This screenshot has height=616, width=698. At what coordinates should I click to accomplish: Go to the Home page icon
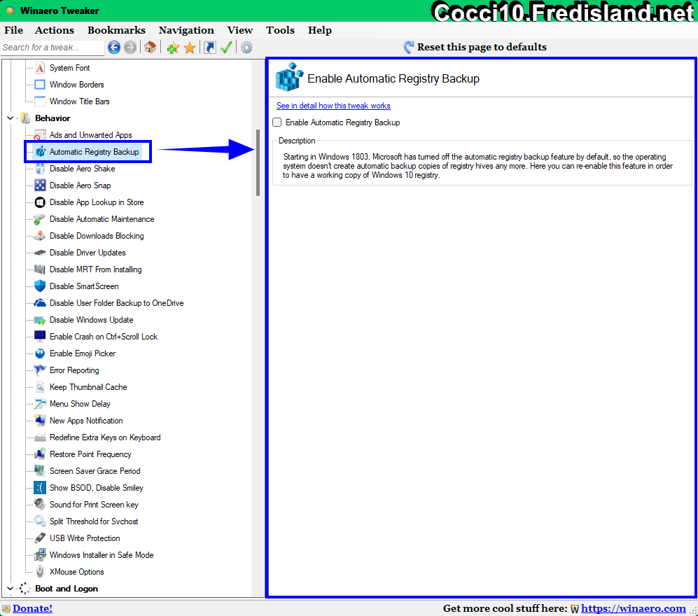150,47
